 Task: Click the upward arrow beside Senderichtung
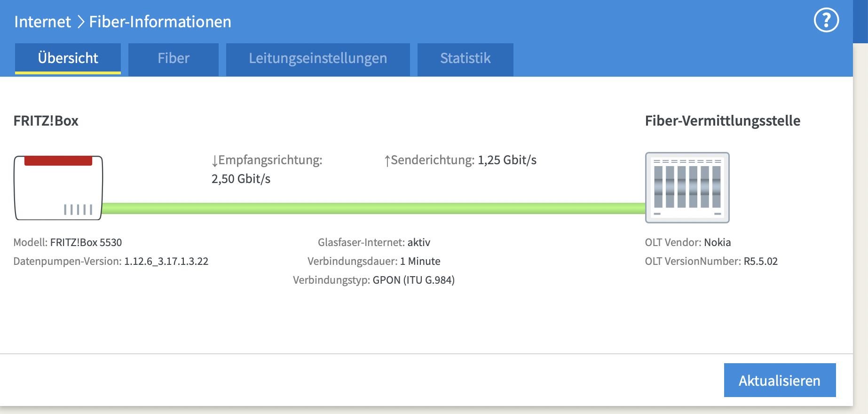coord(387,161)
